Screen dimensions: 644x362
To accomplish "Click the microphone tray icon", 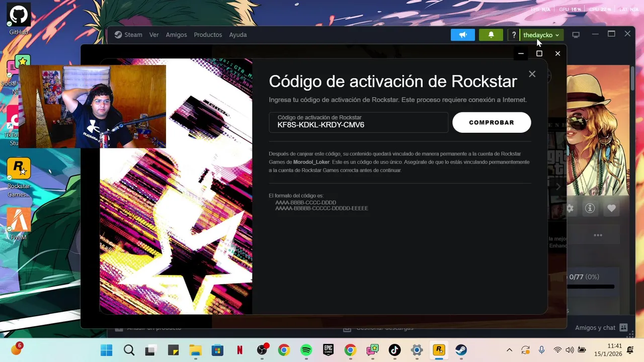I will point(541,350).
